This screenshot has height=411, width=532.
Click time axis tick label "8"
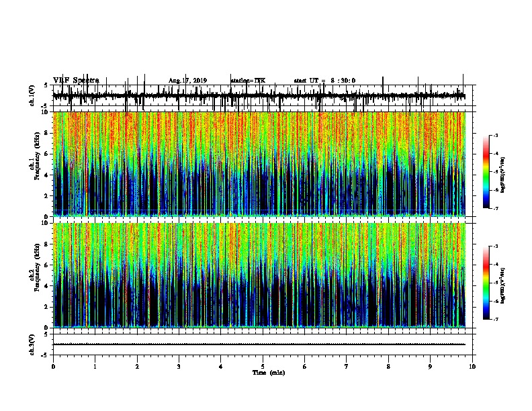pos(388,367)
